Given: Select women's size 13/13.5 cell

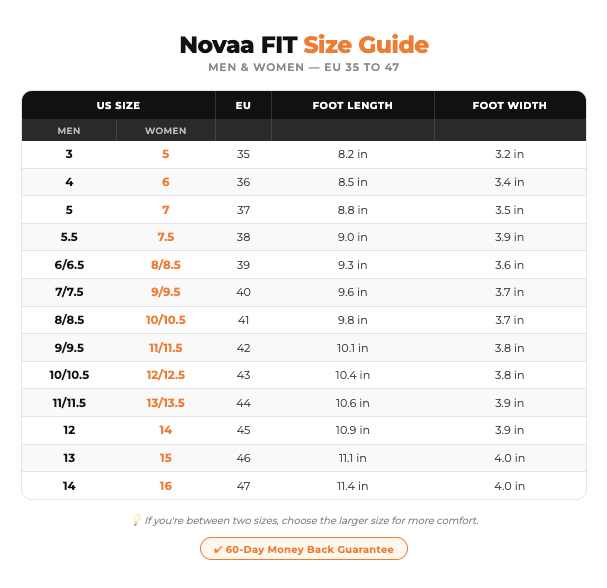Looking at the screenshot, I should (x=166, y=403).
